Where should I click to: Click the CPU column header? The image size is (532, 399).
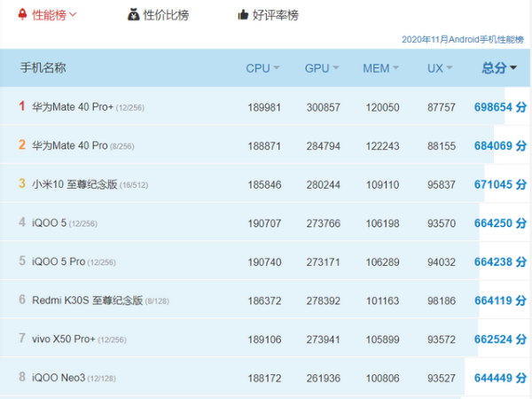point(258,68)
